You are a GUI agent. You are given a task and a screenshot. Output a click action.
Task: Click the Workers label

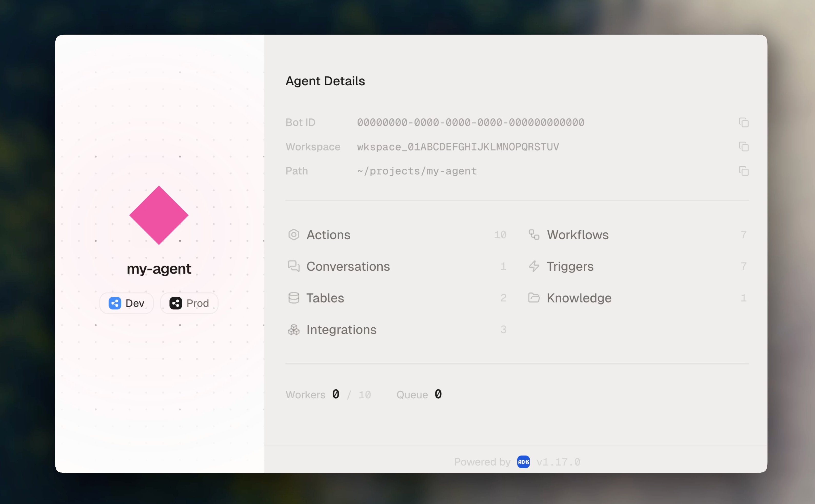305,395
